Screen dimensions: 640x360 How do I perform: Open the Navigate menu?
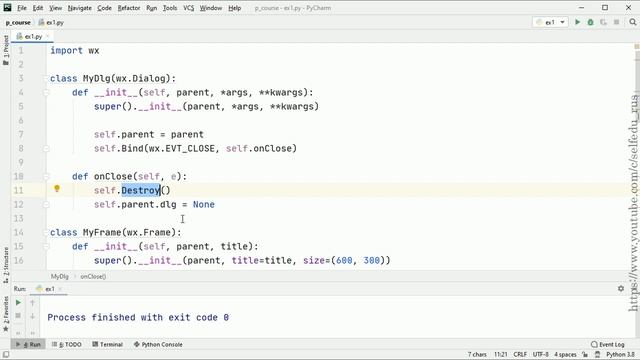coord(80,8)
